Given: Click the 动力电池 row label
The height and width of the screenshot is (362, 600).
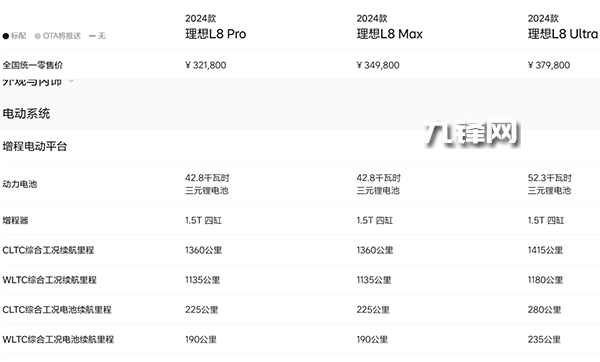Looking at the screenshot, I should (20, 184).
